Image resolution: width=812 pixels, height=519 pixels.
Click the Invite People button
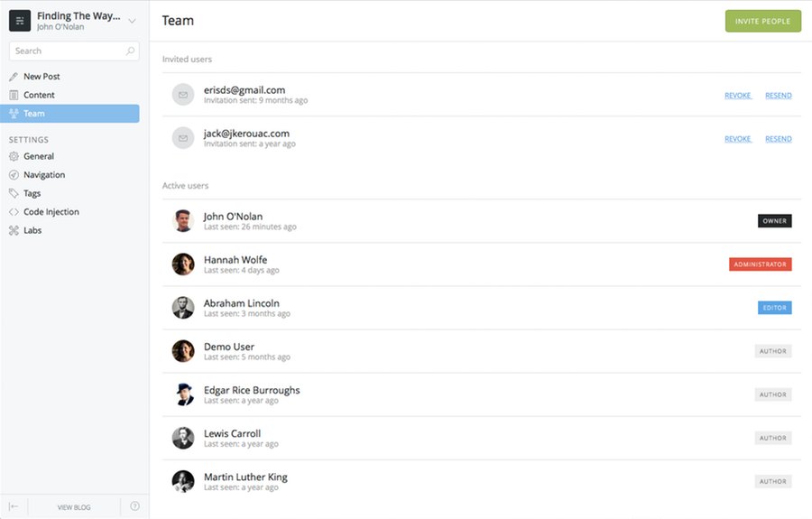(x=762, y=22)
